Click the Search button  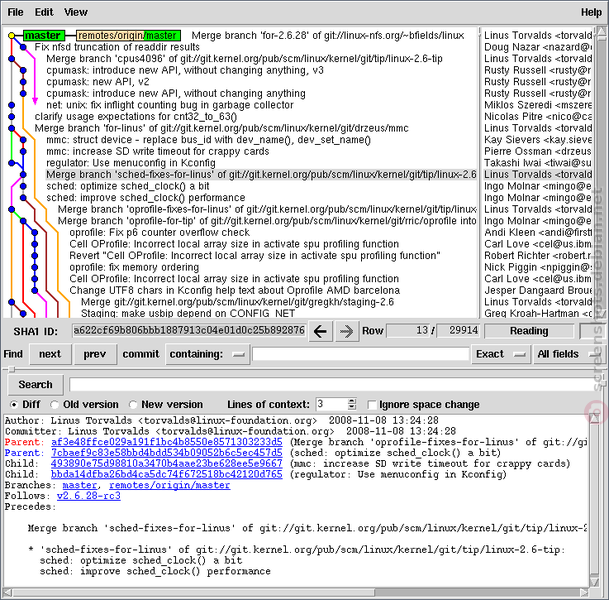(35, 384)
